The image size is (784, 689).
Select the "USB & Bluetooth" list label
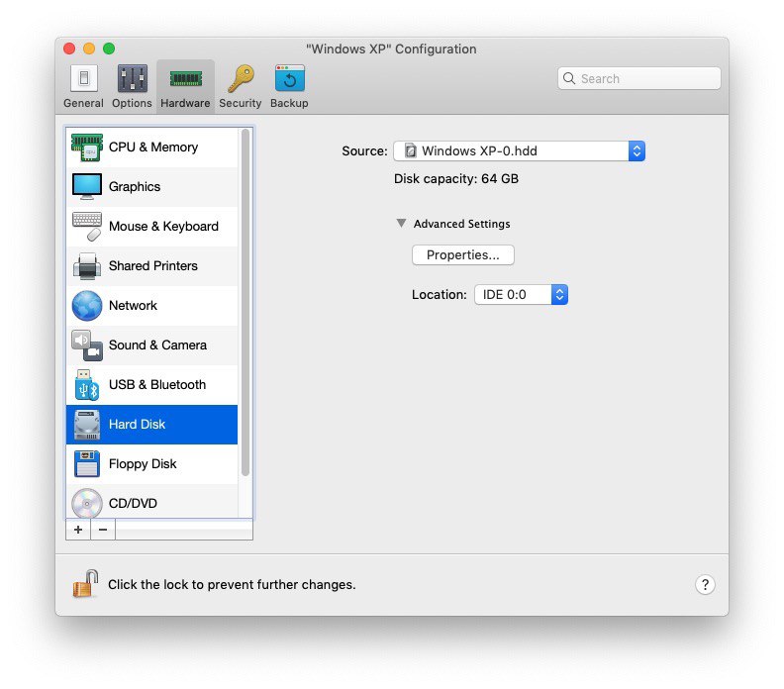click(157, 384)
